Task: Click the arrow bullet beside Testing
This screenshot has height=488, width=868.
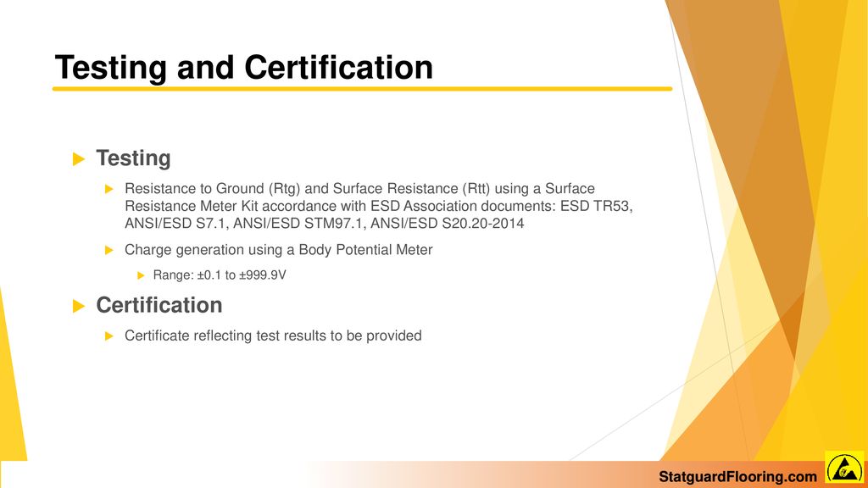Action: click(79, 159)
